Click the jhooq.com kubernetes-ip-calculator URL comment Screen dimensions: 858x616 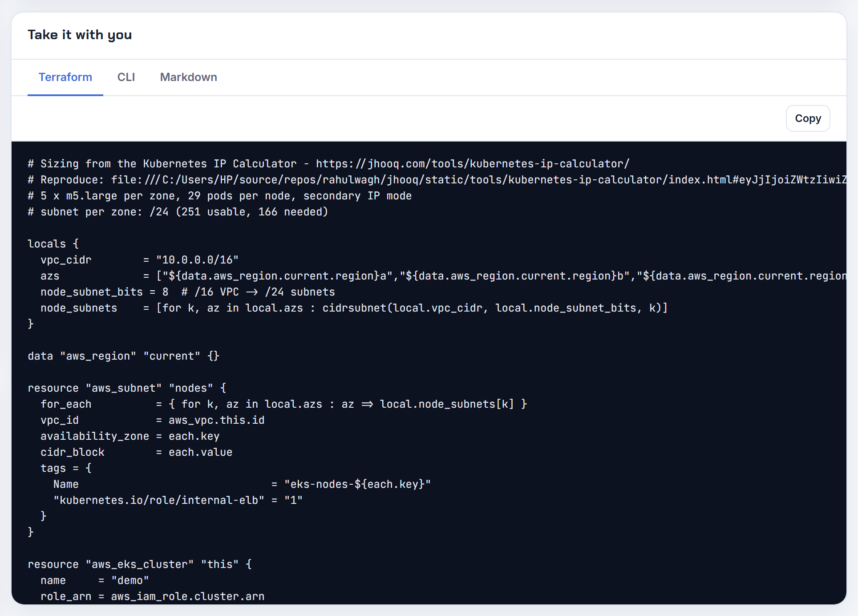[x=328, y=164]
